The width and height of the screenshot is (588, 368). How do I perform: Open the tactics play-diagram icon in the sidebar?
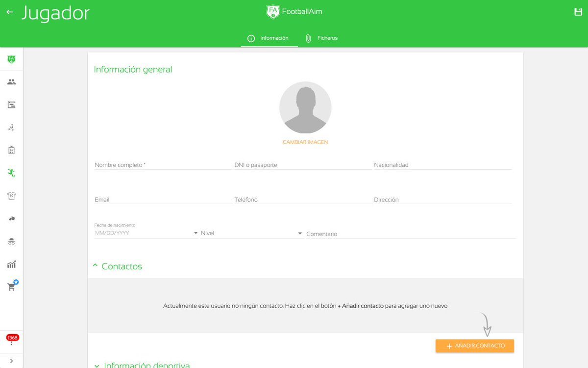[11, 128]
